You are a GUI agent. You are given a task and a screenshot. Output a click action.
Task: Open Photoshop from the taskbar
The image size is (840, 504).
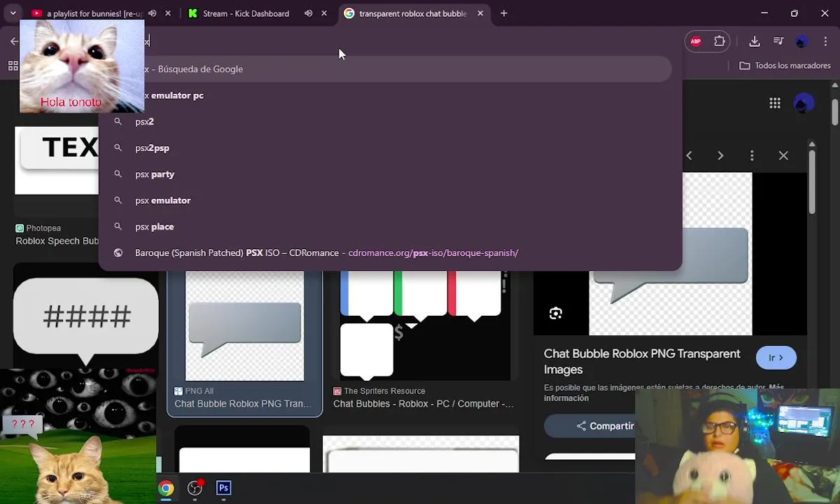click(223, 488)
